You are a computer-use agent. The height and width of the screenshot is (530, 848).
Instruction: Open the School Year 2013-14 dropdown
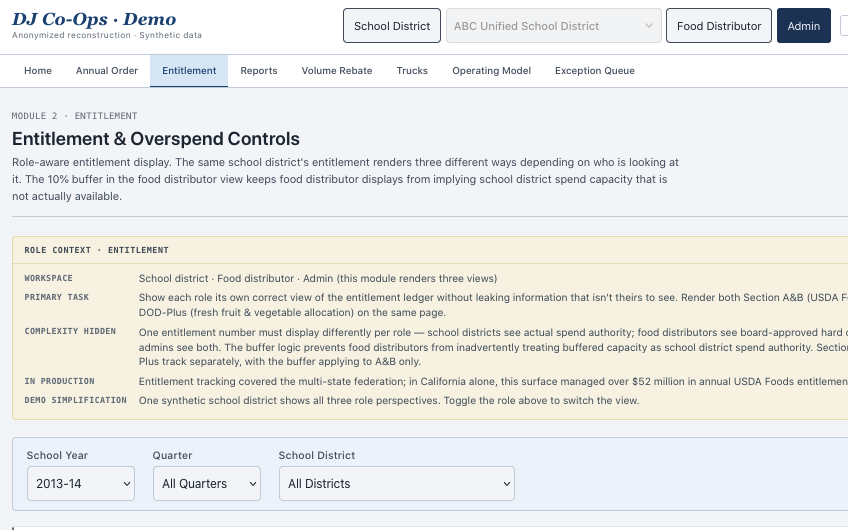point(81,483)
